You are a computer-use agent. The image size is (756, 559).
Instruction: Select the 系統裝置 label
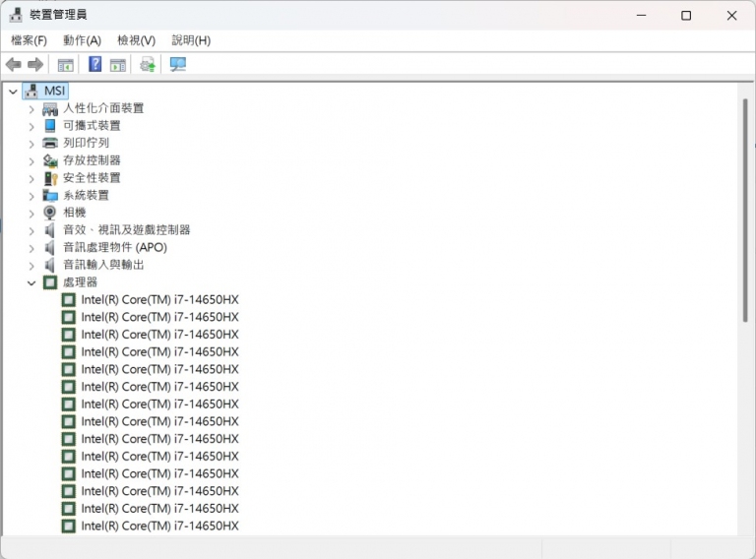(x=86, y=195)
